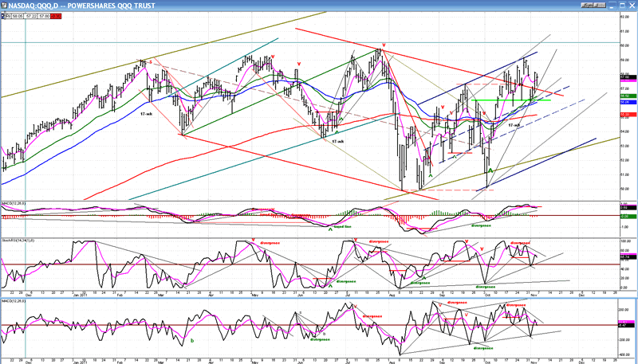Click the 50.00 label on price axis
Screen dimensions: 638x364
pos(625,189)
